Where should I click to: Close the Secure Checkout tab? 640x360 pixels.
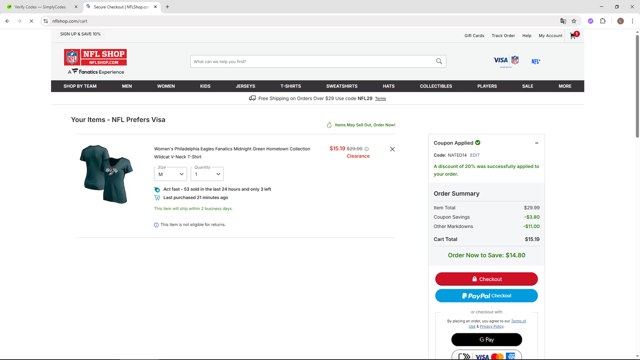(156, 7)
